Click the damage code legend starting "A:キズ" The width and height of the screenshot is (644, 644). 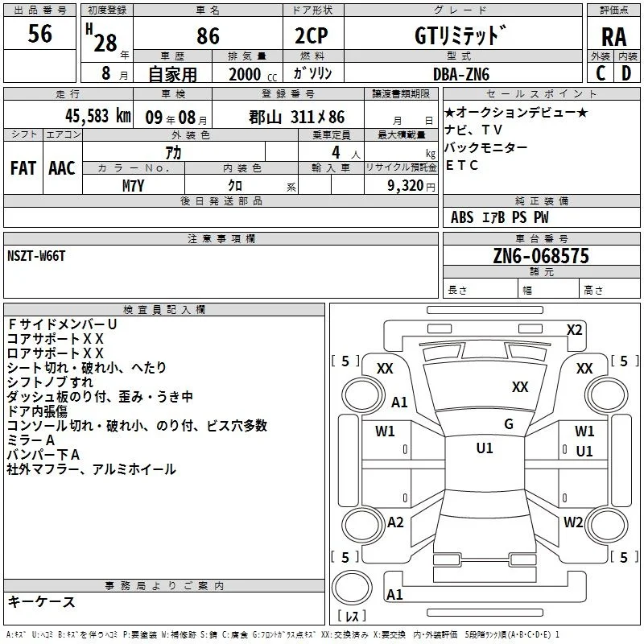click(283, 635)
